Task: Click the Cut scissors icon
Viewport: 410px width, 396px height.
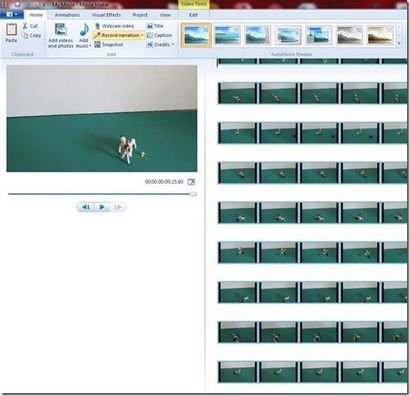Action: point(25,26)
